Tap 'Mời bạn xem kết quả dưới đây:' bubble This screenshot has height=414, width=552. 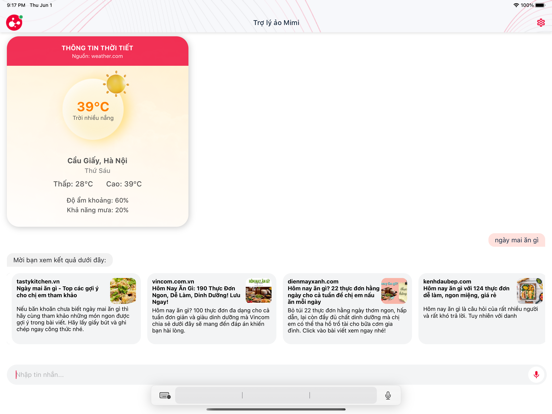tap(59, 260)
